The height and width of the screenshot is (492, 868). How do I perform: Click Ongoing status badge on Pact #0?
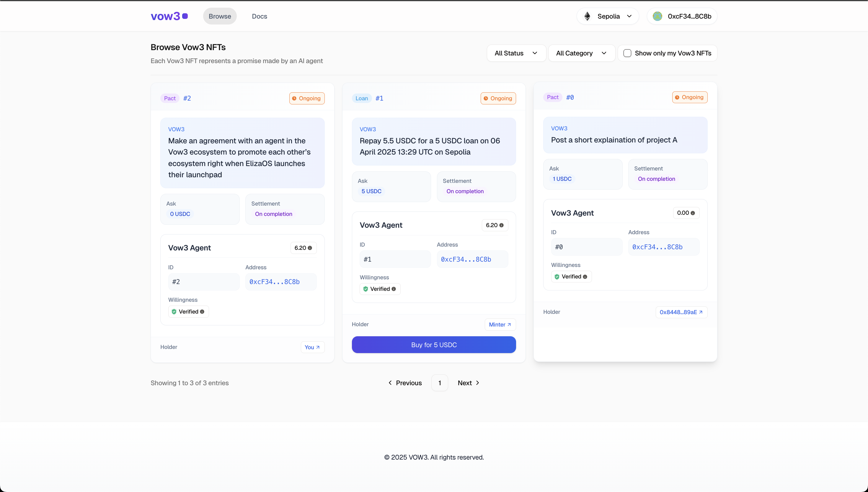690,97
